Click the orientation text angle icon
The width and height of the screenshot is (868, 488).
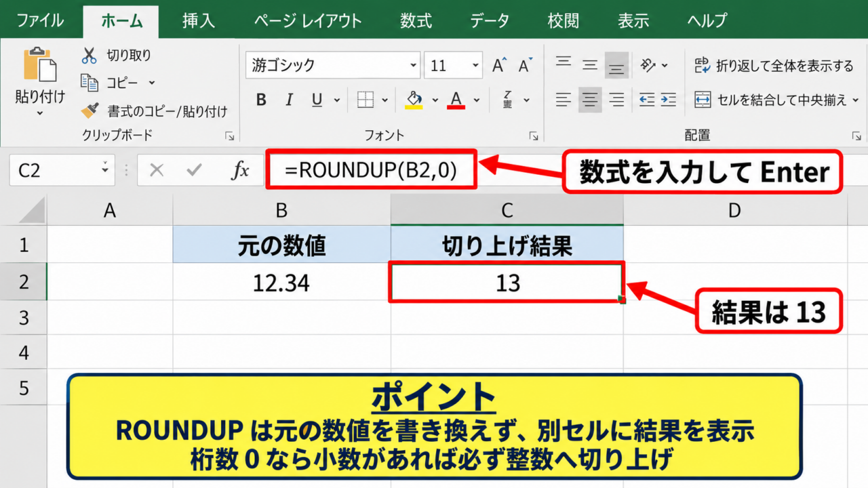coord(649,65)
